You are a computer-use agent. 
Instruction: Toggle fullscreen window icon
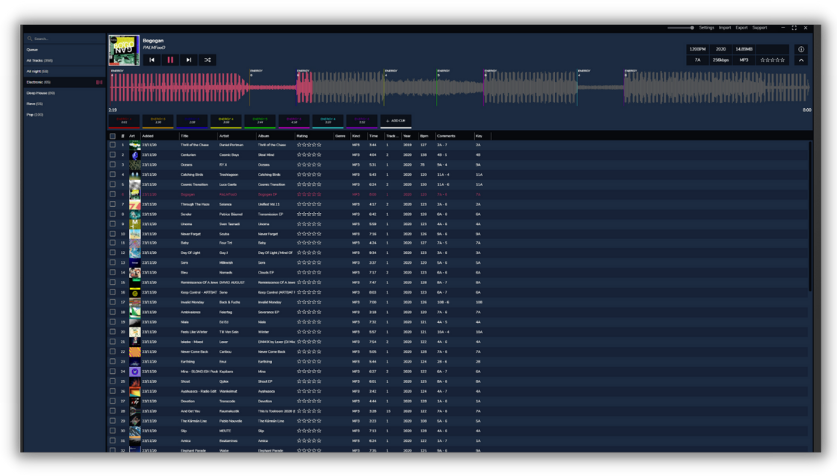(x=794, y=28)
